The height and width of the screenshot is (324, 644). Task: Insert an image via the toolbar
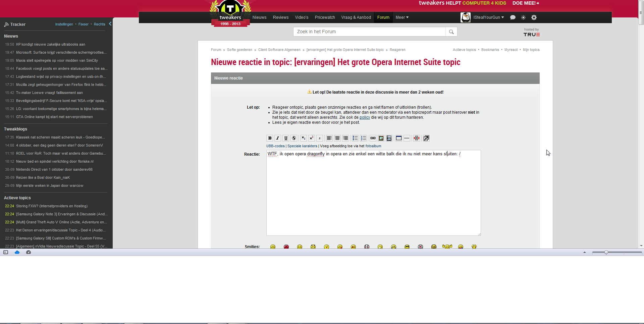click(381, 138)
